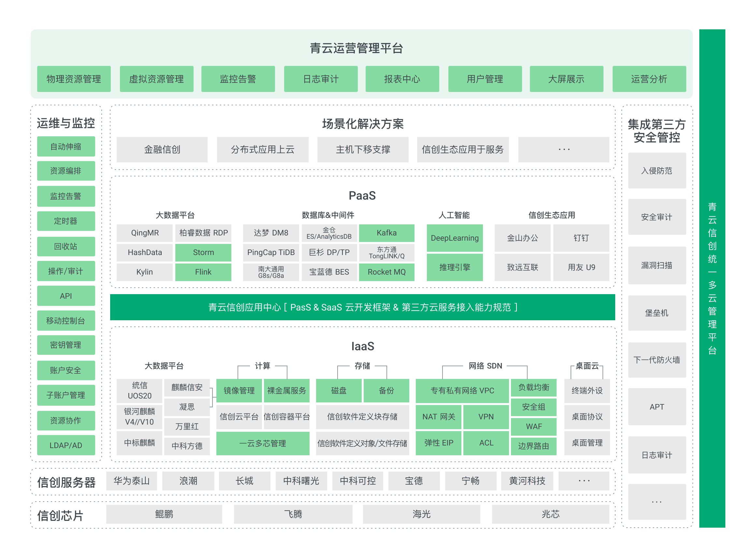Click the 操作/审计 item
The image size is (756, 557).
click(66, 271)
